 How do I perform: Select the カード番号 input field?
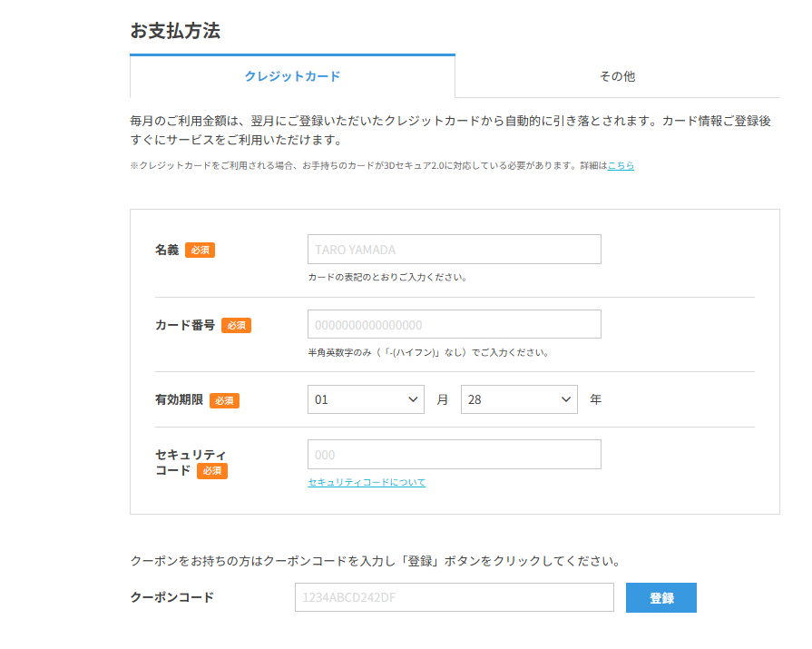coord(455,324)
